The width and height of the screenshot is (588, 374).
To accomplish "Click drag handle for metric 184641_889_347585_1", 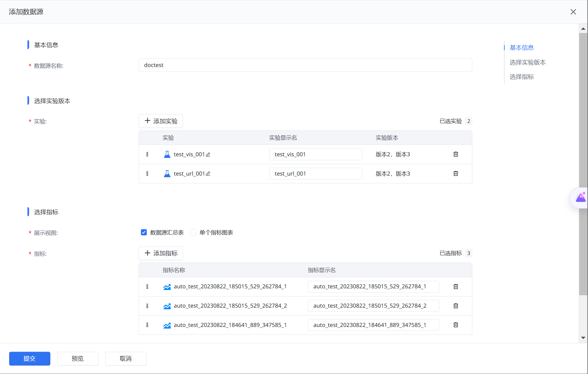I will [147, 325].
